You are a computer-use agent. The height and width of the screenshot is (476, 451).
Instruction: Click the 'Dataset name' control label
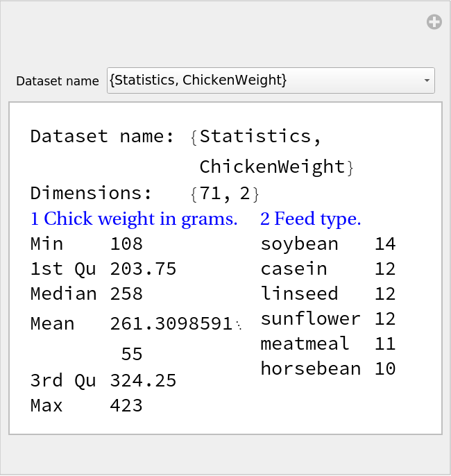coord(58,81)
